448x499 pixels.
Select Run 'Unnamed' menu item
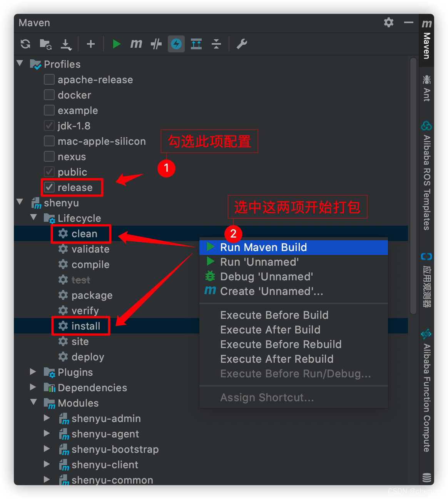pos(294,262)
